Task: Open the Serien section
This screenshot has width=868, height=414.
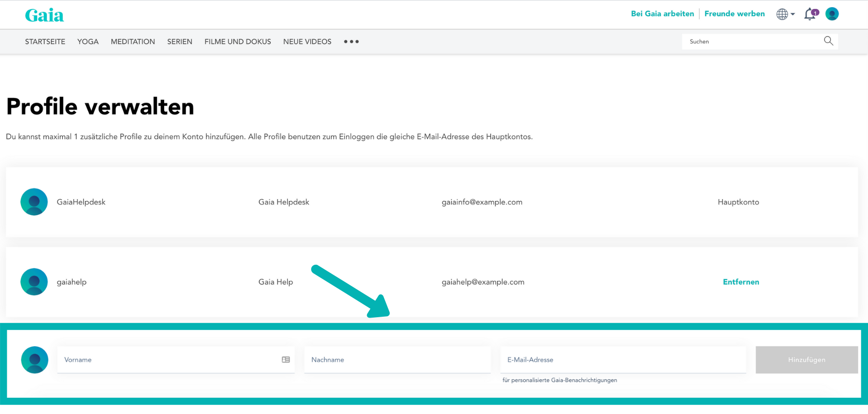Action: tap(179, 42)
